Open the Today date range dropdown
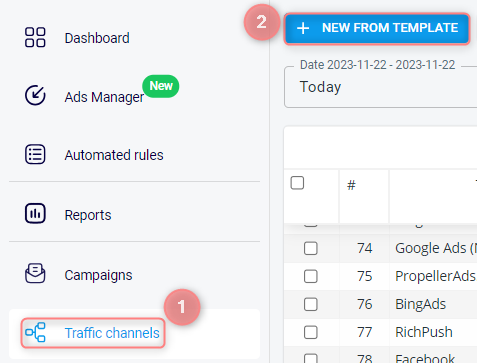 point(381,87)
